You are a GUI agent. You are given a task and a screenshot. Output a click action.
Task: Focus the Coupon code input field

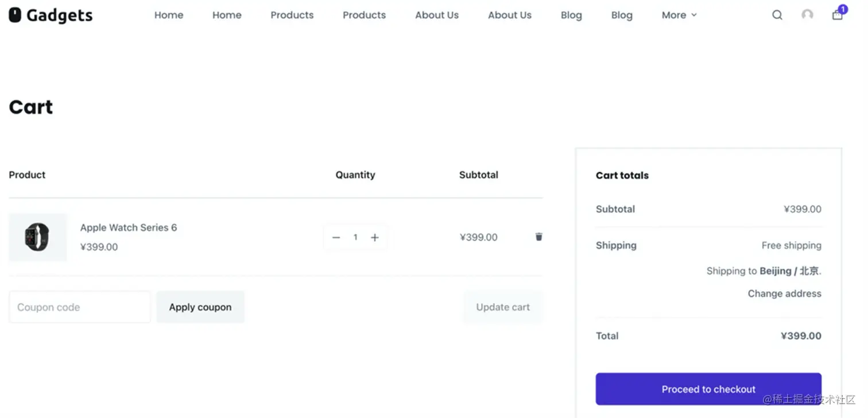click(x=80, y=307)
